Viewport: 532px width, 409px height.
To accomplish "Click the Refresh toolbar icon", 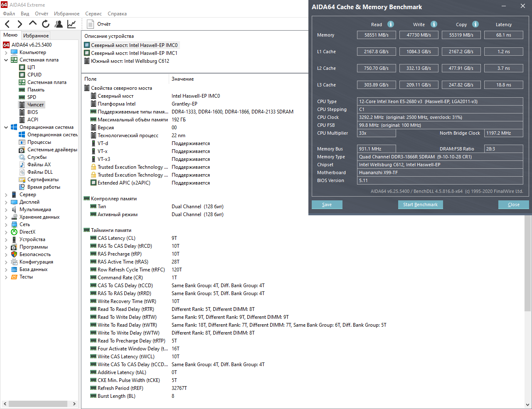I will pyautogui.click(x=46, y=24).
